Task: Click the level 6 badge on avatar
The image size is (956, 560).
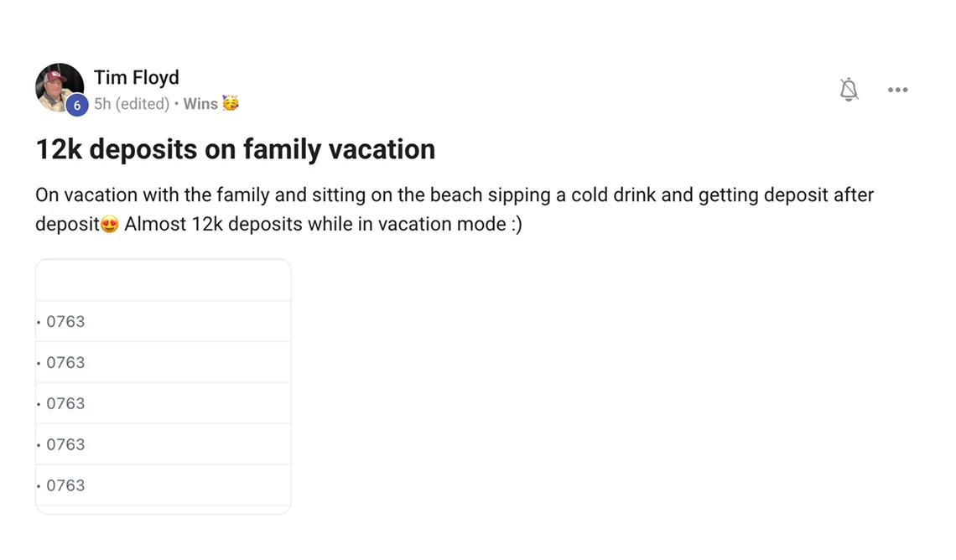Action: click(x=77, y=106)
